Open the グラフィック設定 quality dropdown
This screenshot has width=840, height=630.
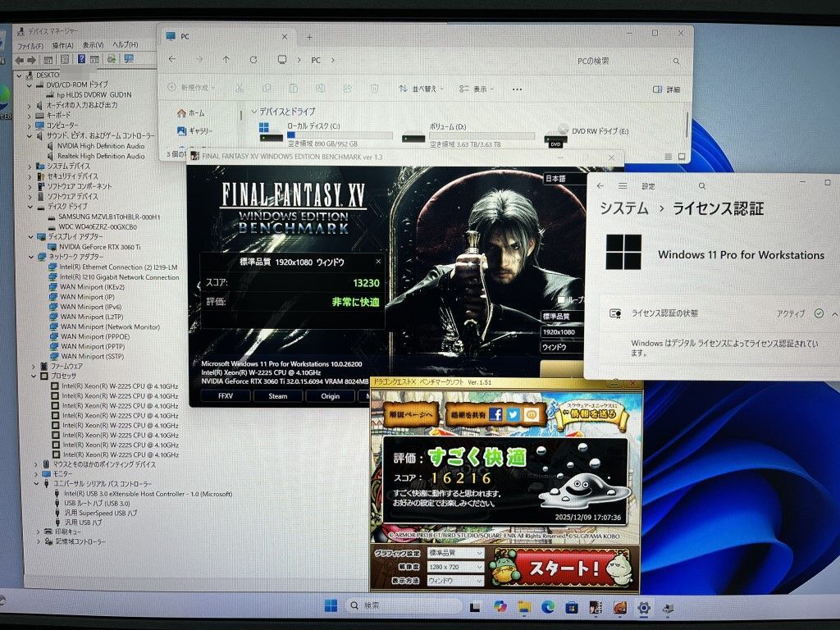[455, 553]
